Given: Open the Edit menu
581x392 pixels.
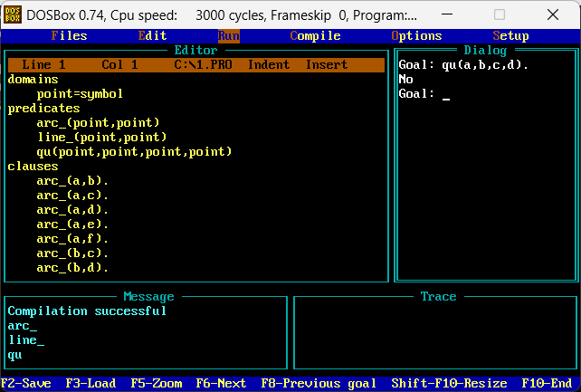Looking at the screenshot, I should point(152,36).
